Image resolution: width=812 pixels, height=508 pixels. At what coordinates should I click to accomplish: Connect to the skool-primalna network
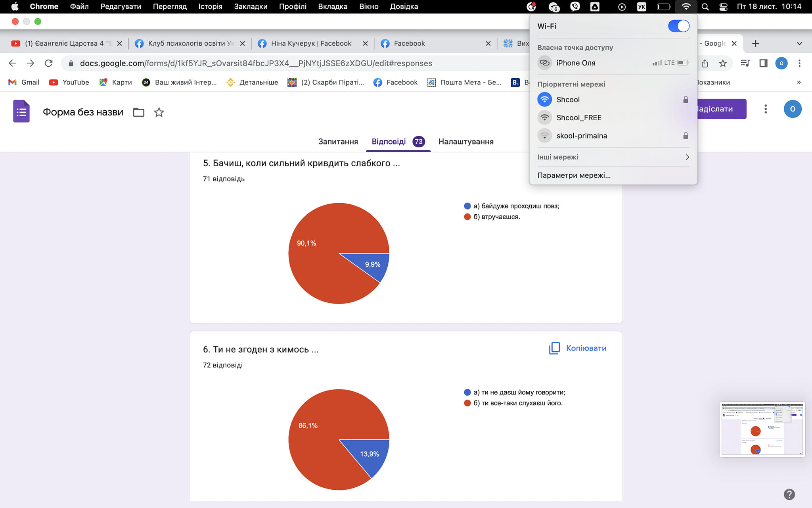(581, 136)
